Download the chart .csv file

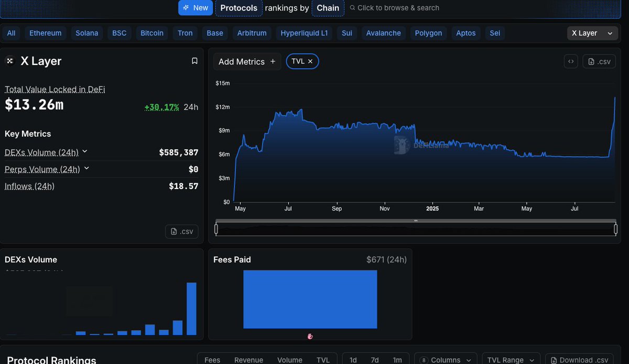[599, 61]
